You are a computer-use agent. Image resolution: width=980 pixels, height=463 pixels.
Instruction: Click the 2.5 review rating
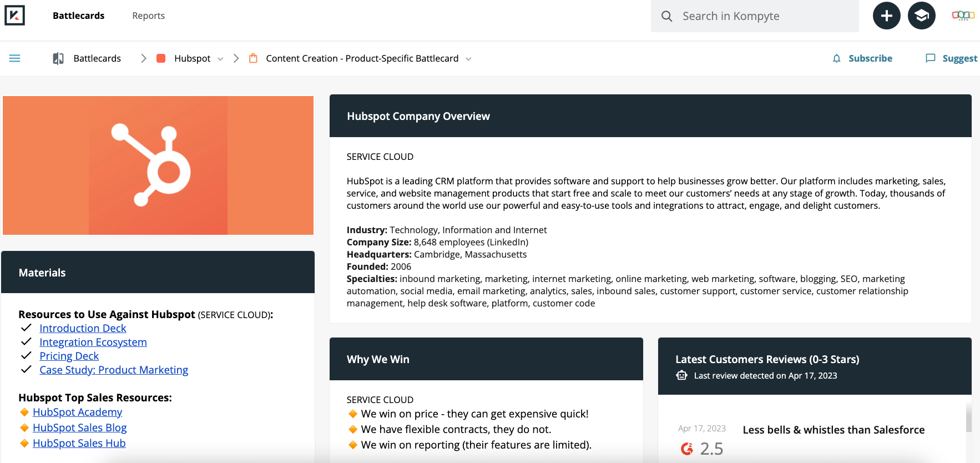tap(711, 449)
